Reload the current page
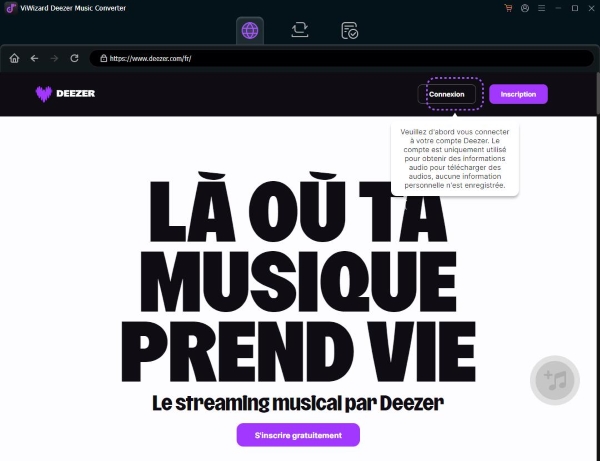600x461 pixels. [x=74, y=58]
